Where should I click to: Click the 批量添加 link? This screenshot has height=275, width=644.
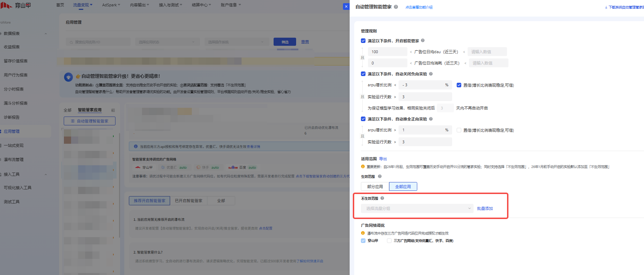point(484,208)
